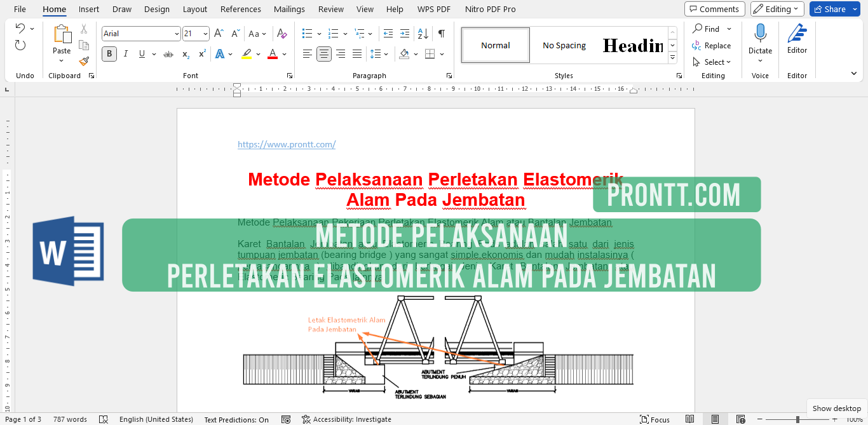The height and width of the screenshot is (425, 868).
Task: Apply multilevel list icon
Action: pyautogui.click(x=360, y=34)
